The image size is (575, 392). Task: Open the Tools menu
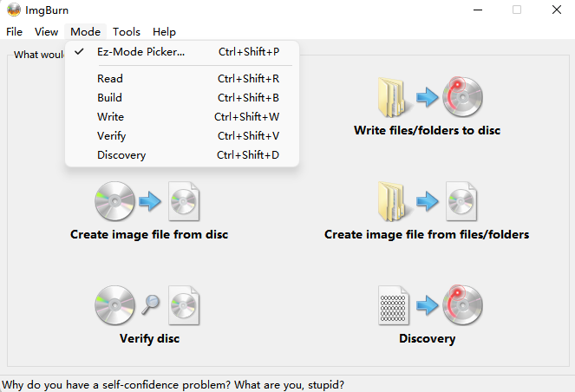coord(127,32)
